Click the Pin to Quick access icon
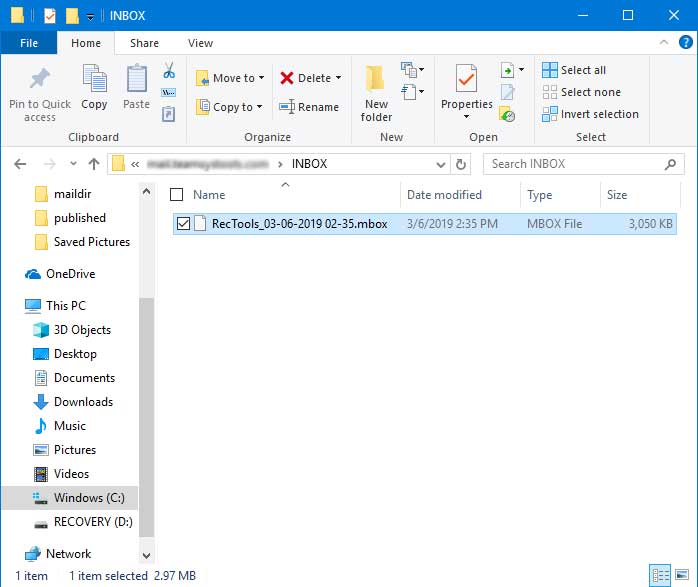The height and width of the screenshot is (587, 698). (40, 80)
